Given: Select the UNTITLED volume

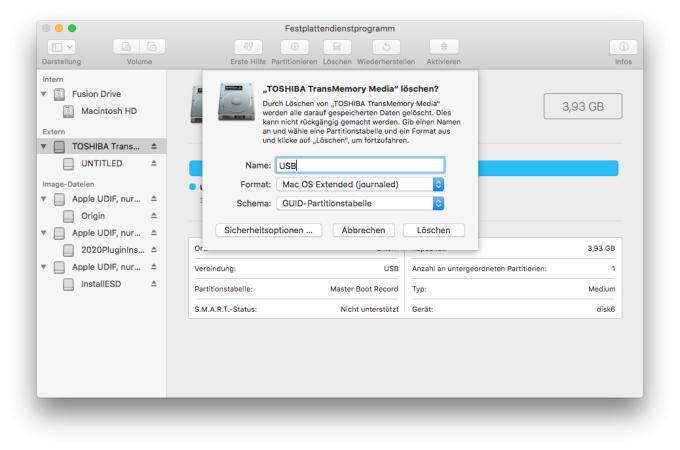Looking at the screenshot, I should coord(102,163).
